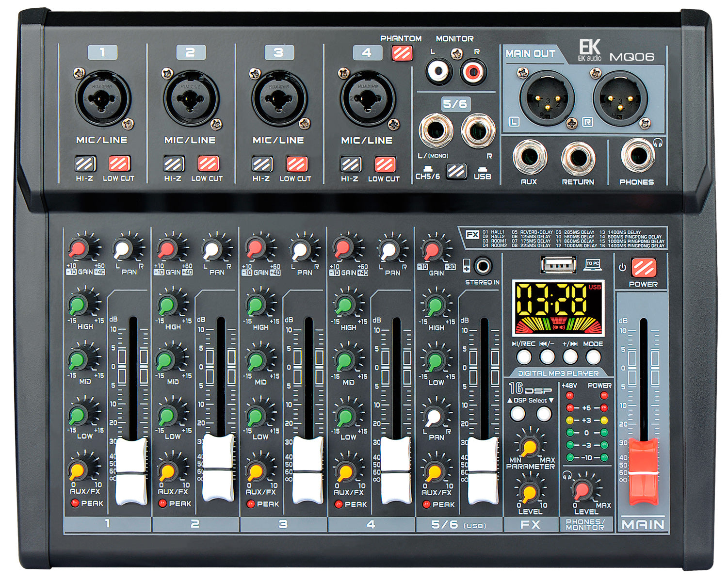Click the channel 2 white fader cap
Screen dimensions: 728x582
pos(218,468)
